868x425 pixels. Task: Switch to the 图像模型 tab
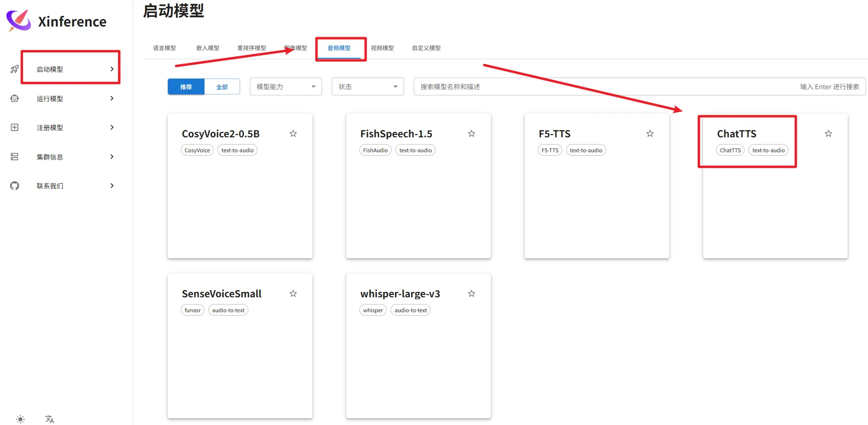296,48
